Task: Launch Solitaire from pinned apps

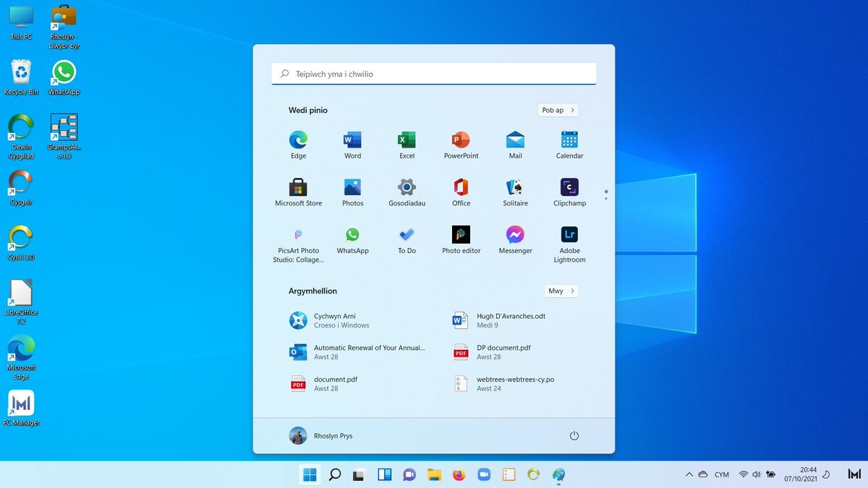Action: (x=515, y=192)
